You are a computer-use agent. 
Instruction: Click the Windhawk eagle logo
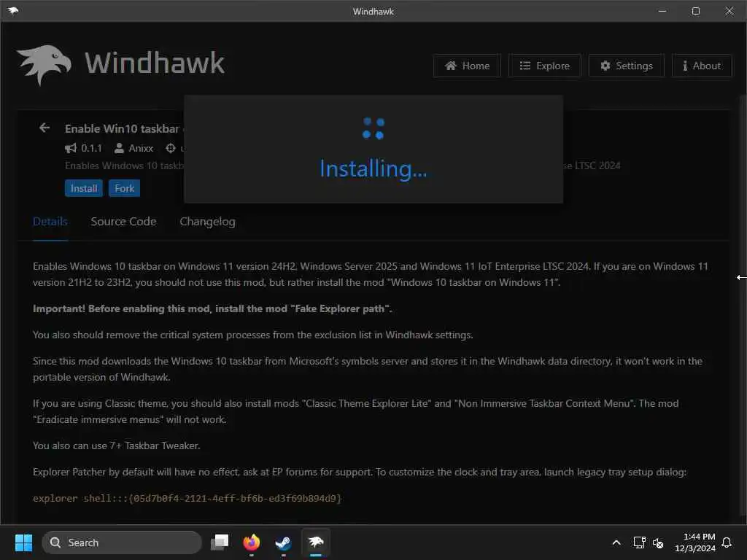coord(44,65)
